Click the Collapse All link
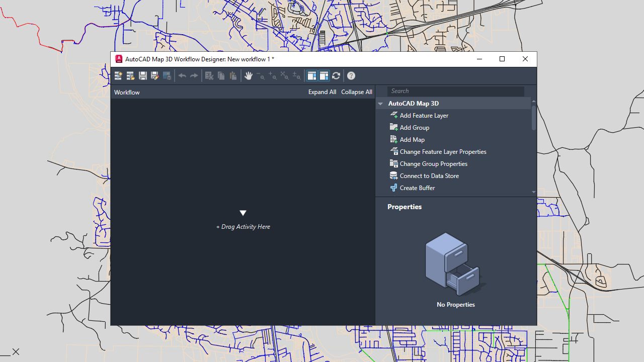Viewport: 644px width, 362px height. (356, 92)
